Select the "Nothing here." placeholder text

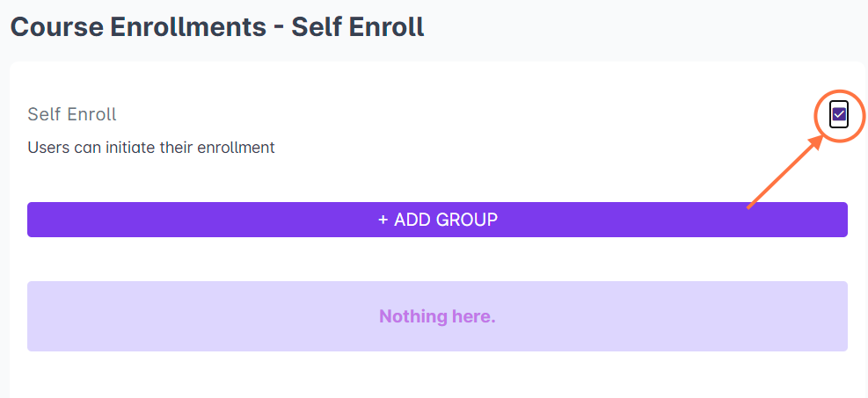(437, 316)
